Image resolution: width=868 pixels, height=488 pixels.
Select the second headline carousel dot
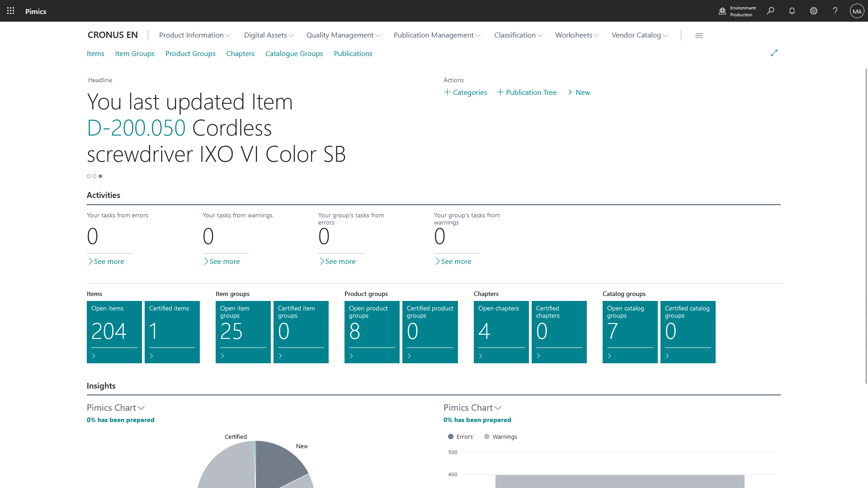coord(94,176)
